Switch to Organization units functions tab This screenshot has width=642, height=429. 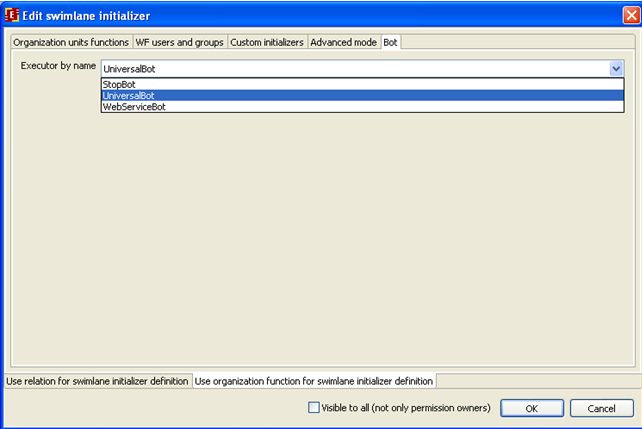pyautogui.click(x=71, y=43)
